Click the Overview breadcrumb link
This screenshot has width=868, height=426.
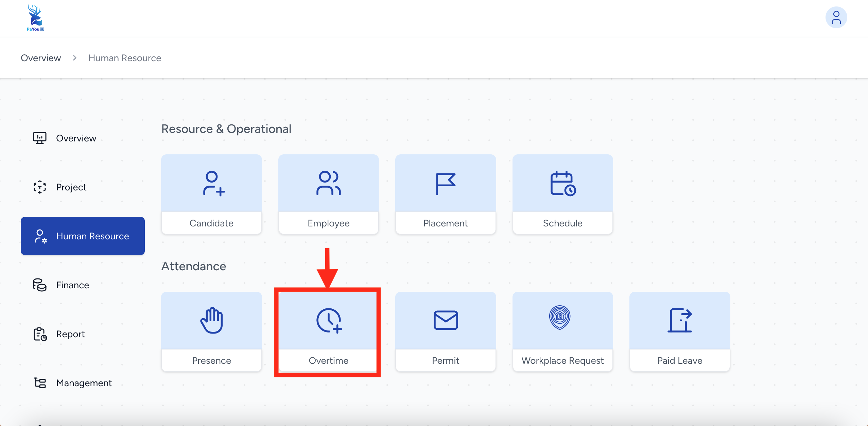[x=41, y=58]
